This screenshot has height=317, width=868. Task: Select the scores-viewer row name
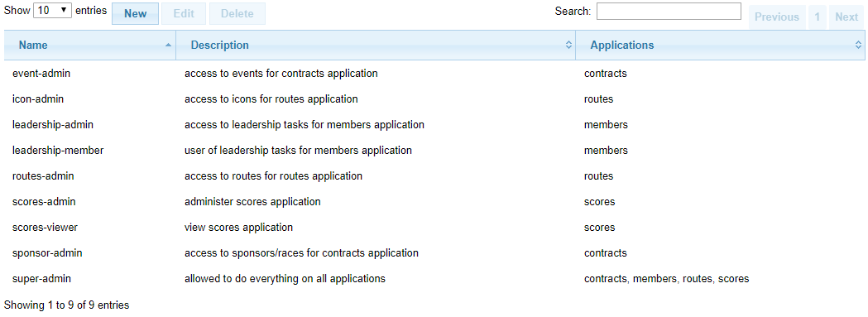45,228
